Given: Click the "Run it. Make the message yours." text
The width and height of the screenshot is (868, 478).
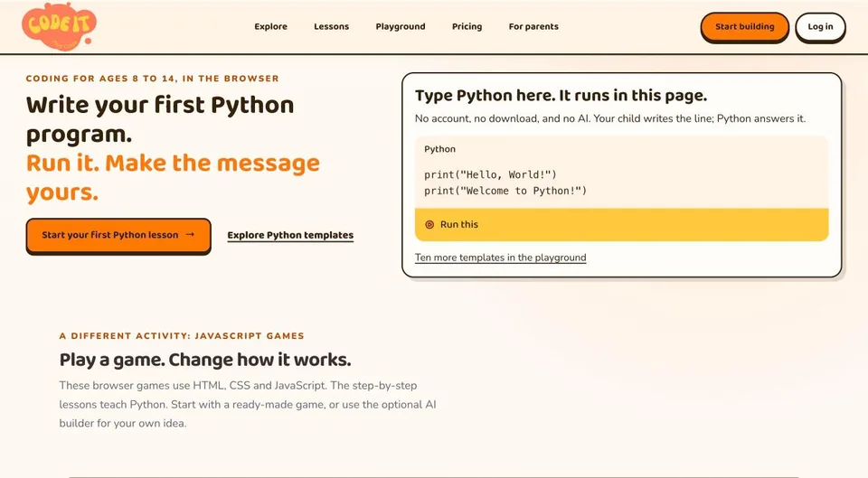Looking at the screenshot, I should (173, 178).
